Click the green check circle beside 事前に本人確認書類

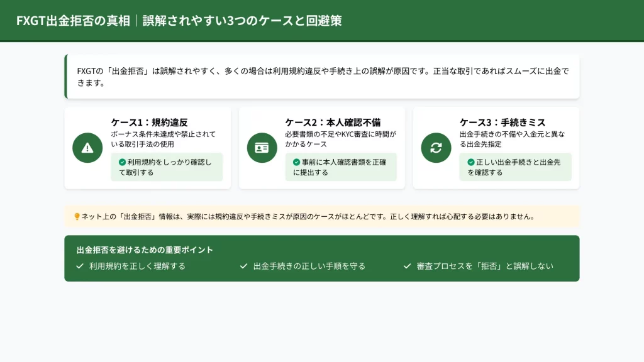click(x=297, y=162)
